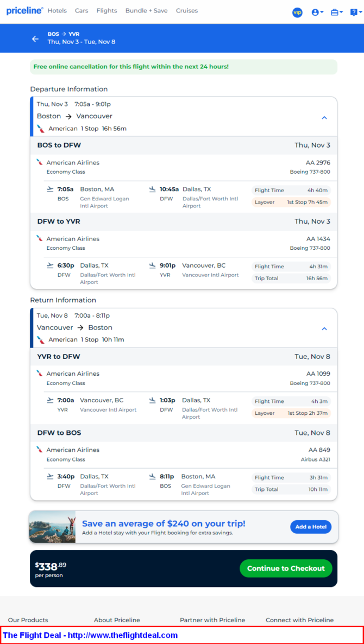This screenshot has height=644, width=364.
Task: Open the help question mark icon
Action: click(x=354, y=12)
